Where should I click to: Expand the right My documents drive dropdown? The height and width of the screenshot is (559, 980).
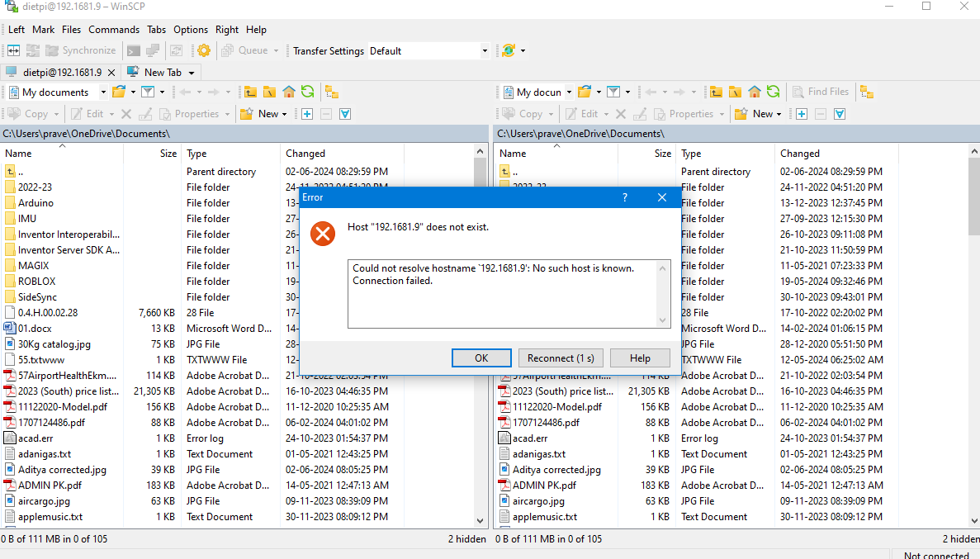569,92
